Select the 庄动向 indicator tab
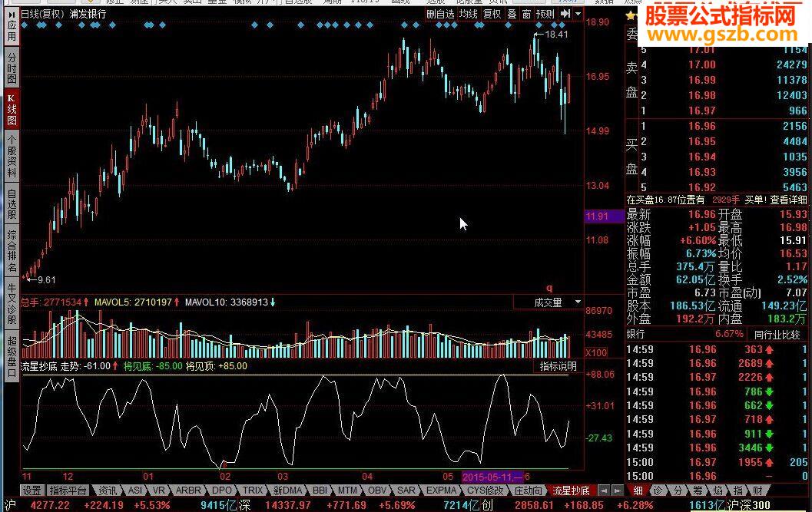 tap(529, 491)
